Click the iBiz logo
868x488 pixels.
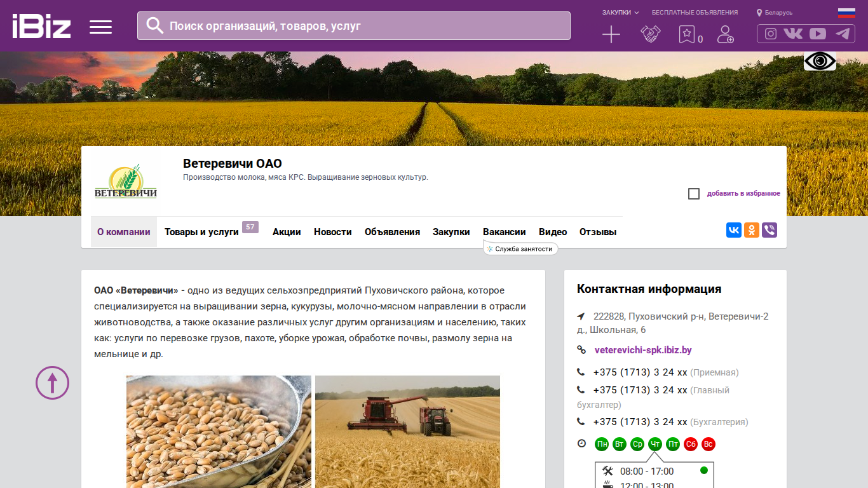click(x=41, y=26)
